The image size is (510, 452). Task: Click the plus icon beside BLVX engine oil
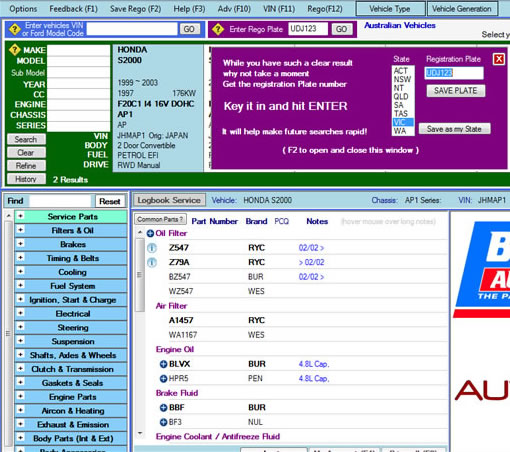coord(163,364)
